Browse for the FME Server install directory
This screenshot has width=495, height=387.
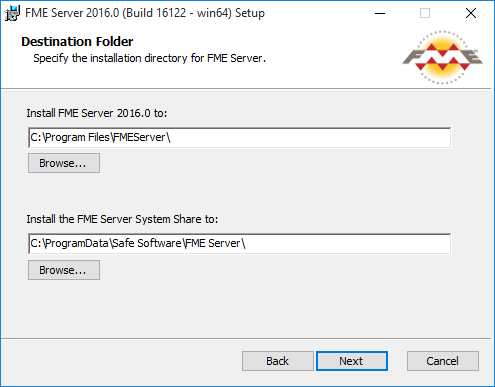[x=64, y=163]
